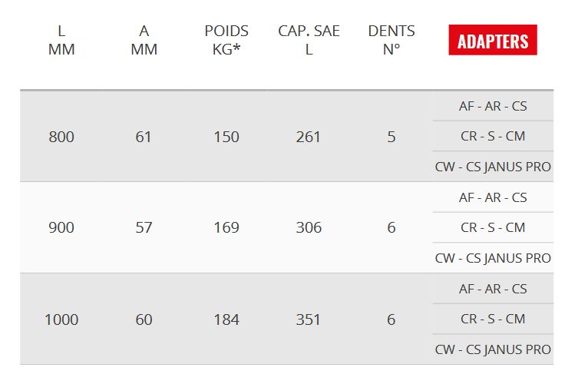
Task: Click the 800 length cell
Action: [61, 137]
